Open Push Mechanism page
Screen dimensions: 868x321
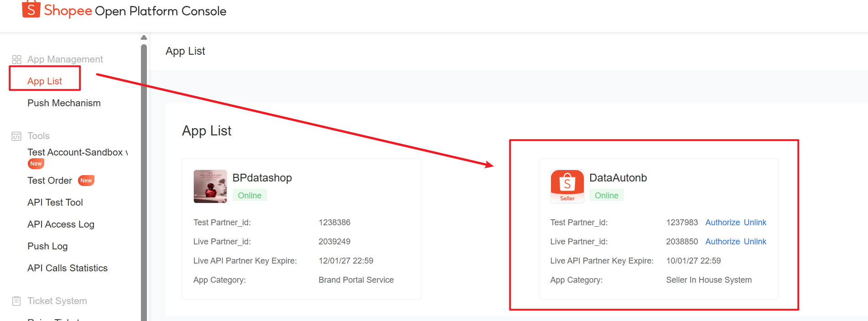click(x=64, y=103)
